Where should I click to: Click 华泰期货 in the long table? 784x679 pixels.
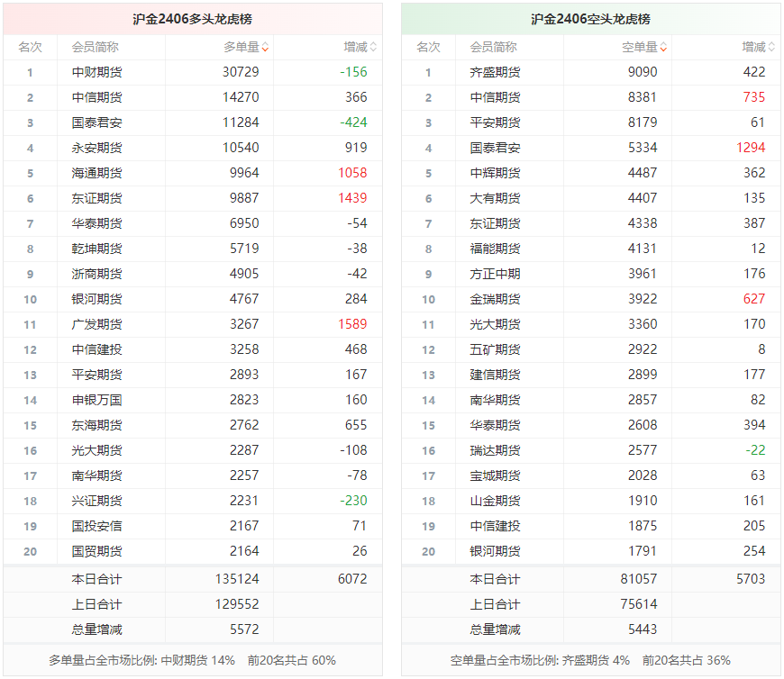[96, 223]
